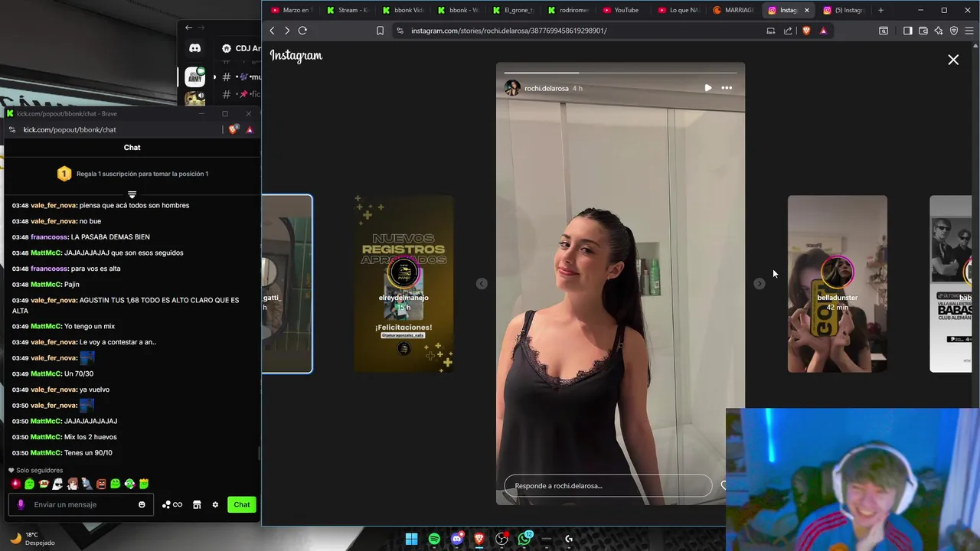The height and width of the screenshot is (551, 980).
Task: Select the crowned green emote
Action: point(144,484)
